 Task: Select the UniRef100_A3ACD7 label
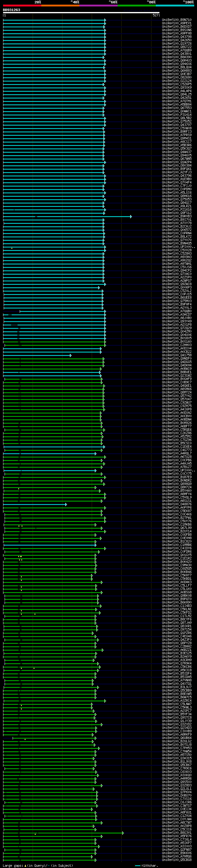(177, 314)
